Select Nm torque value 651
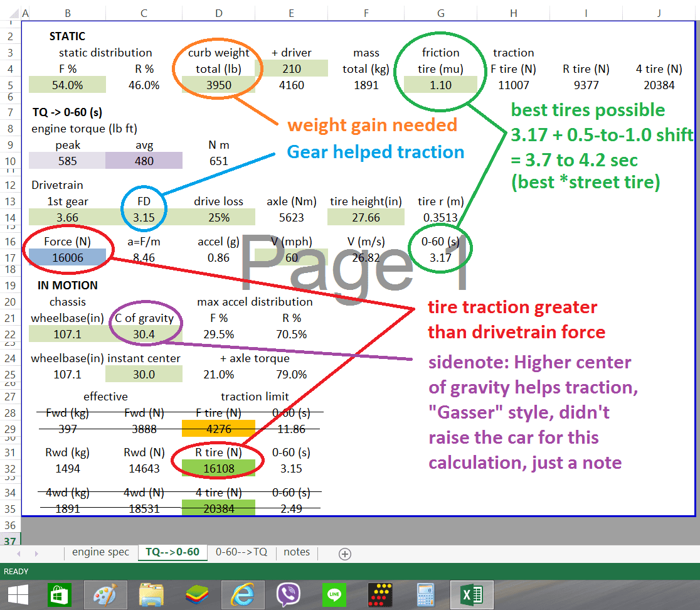This screenshot has width=700, height=610. [219, 161]
